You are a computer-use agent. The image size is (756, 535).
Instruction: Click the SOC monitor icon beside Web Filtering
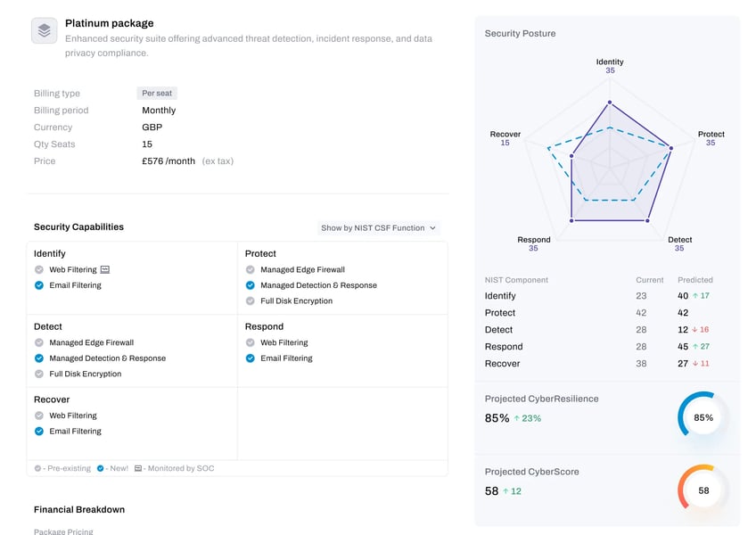pos(105,269)
